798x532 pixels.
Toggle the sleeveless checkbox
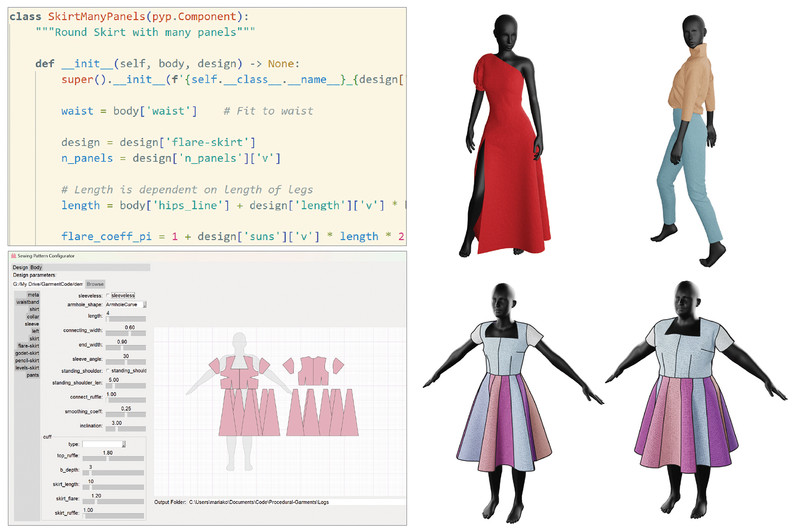pyautogui.click(x=108, y=296)
